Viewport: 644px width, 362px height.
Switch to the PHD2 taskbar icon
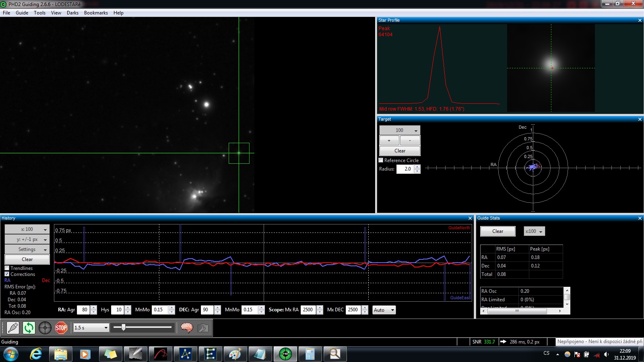point(285,354)
